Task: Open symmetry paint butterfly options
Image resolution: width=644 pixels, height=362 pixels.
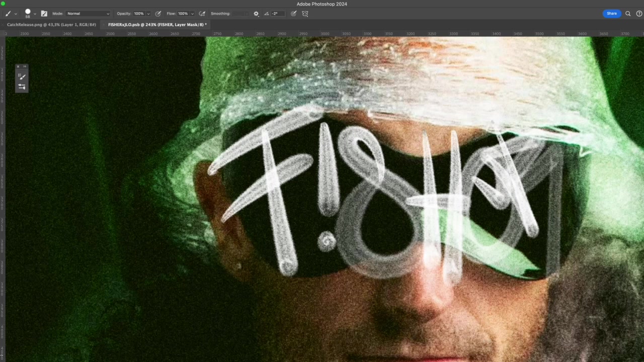Action: [305, 14]
